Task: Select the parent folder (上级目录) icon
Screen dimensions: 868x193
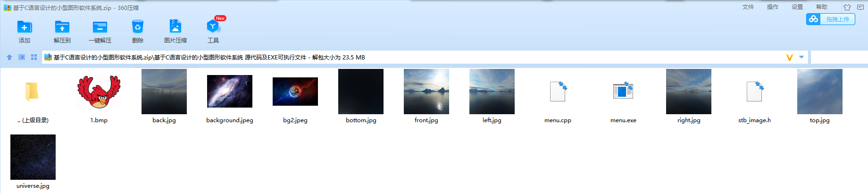Action: [32, 92]
